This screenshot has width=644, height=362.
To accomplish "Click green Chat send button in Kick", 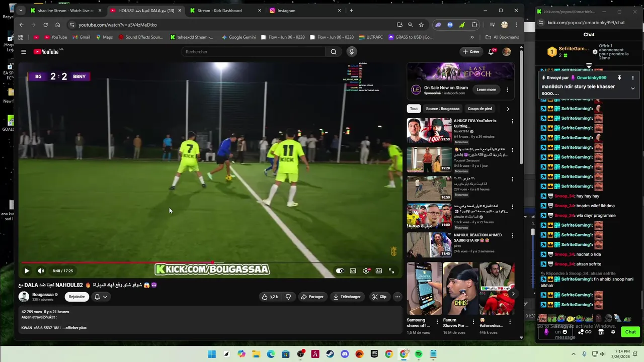I will [630, 332].
